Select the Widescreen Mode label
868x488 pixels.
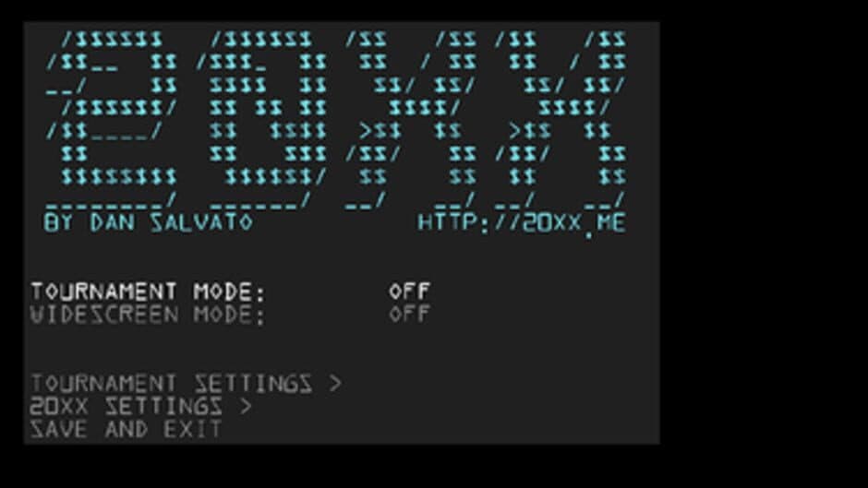tap(148, 315)
